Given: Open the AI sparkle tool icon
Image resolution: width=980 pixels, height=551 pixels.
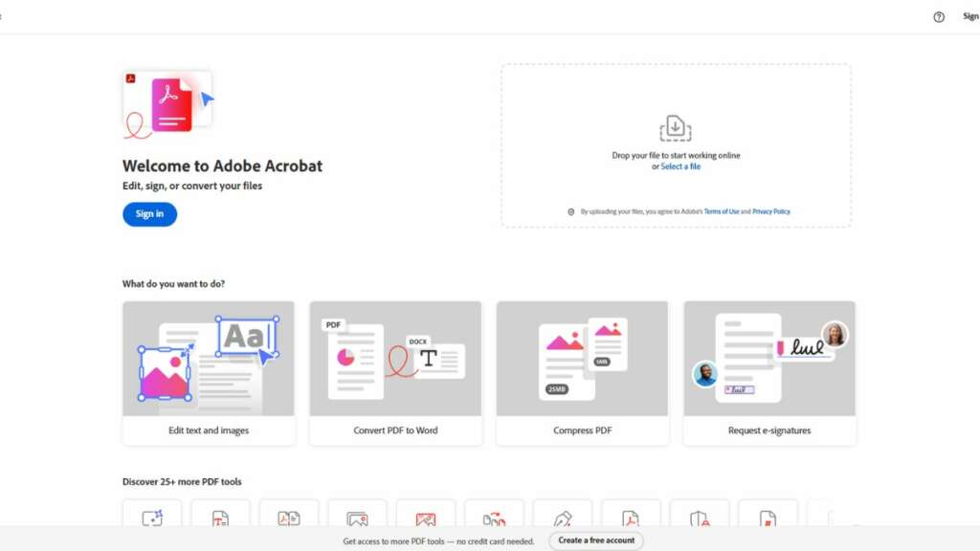Looking at the screenshot, I should tap(152, 518).
